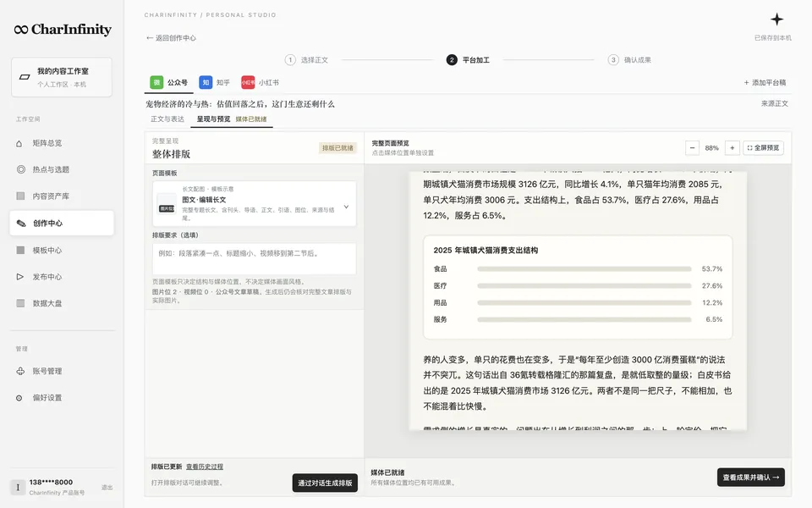Viewport: 812px width, 508px height.
Task: Open fullscreen preview via 全屏预览
Action: (x=763, y=147)
